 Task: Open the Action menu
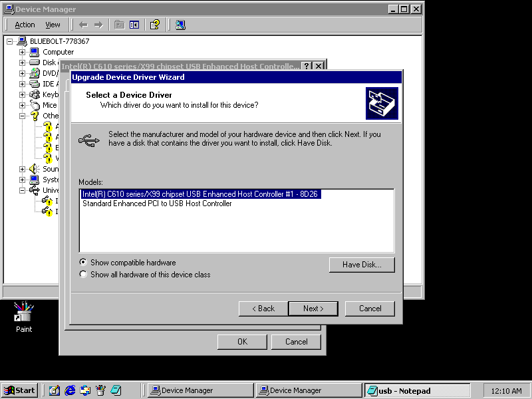25,25
